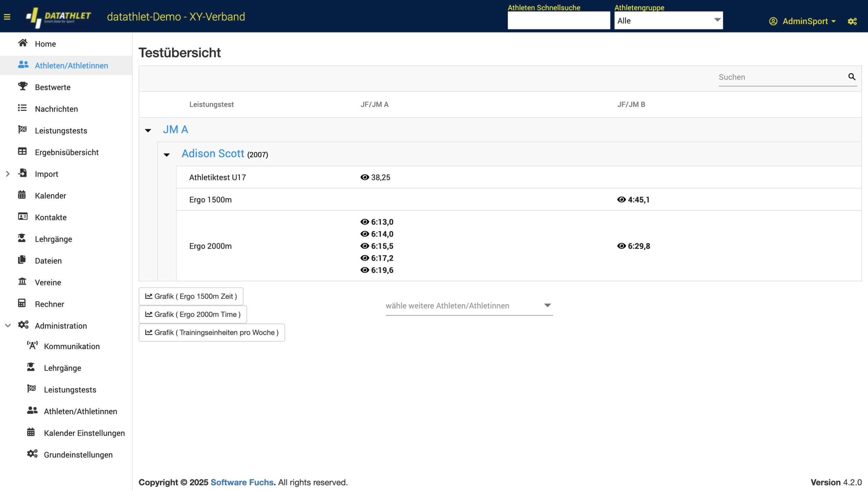The height and width of the screenshot is (491, 868).
Task: Click the Datathlet logo
Action: (58, 17)
